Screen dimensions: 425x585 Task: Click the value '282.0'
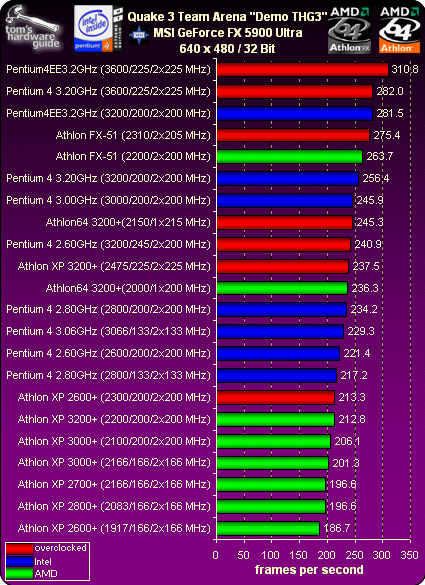tap(390, 91)
